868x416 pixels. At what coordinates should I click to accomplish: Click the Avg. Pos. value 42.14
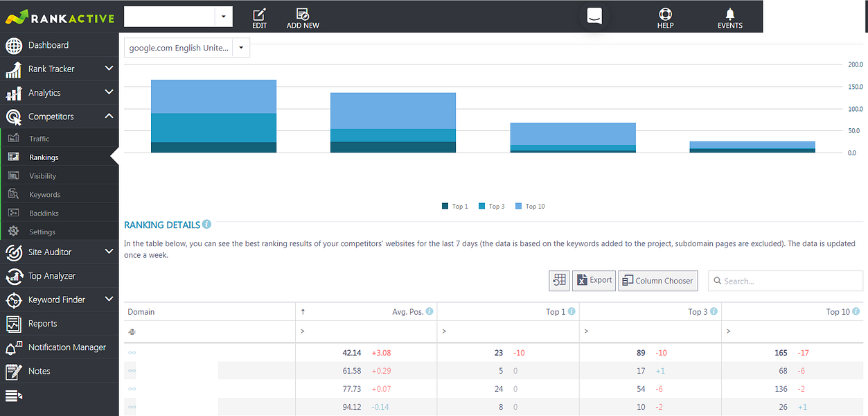click(x=352, y=353)
